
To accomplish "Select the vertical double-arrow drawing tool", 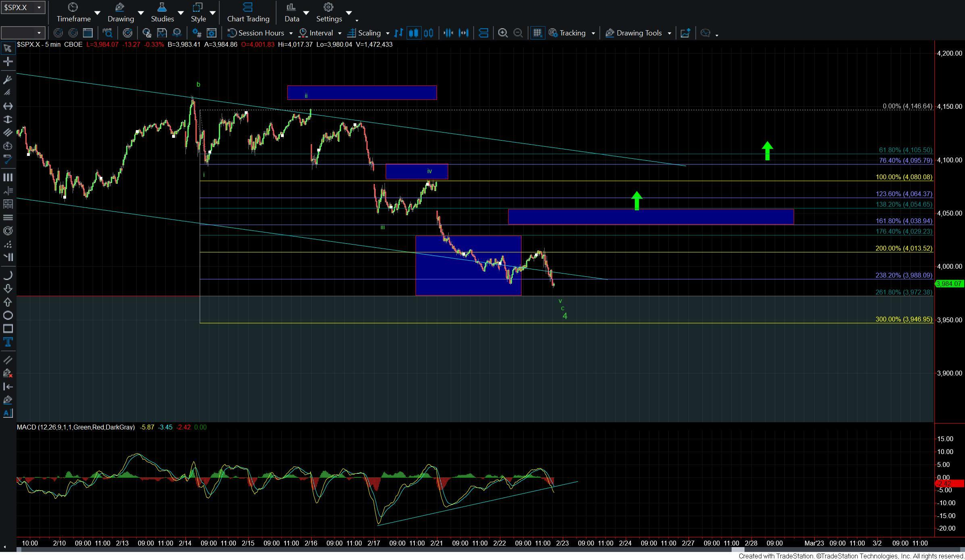I will point(8,119).
